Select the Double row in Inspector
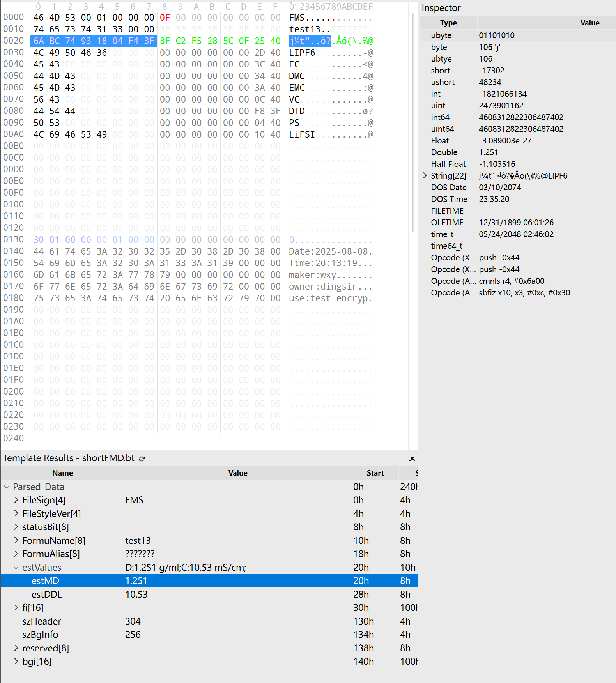Image resolution: width=616 pixels, height=683 pixels. pyautogui.click(x=518, y=152)
